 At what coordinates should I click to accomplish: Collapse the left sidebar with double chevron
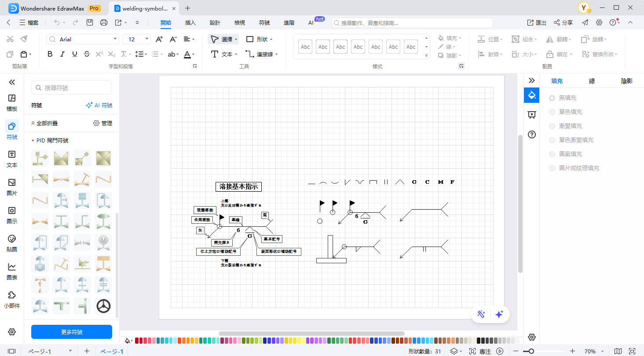coord(12,82)
